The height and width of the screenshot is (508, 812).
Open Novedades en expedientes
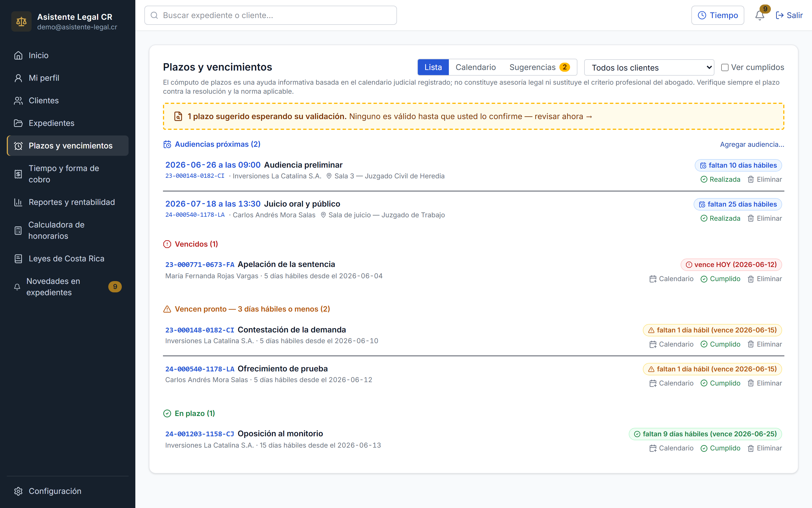tap(67, 286)
